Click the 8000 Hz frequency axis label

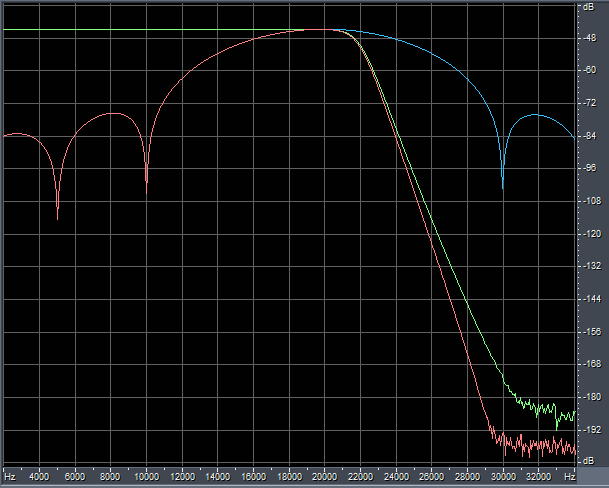[x=110, y=476]
